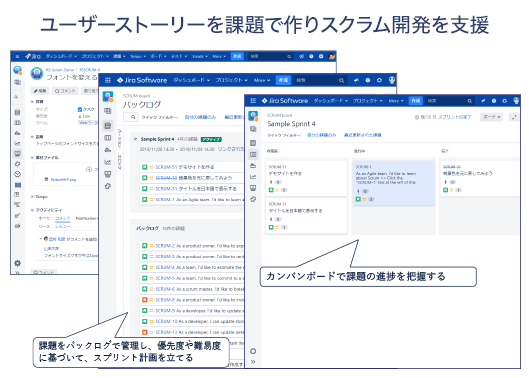
Task: Open More menu in issue window header
Action: (219, 56)
